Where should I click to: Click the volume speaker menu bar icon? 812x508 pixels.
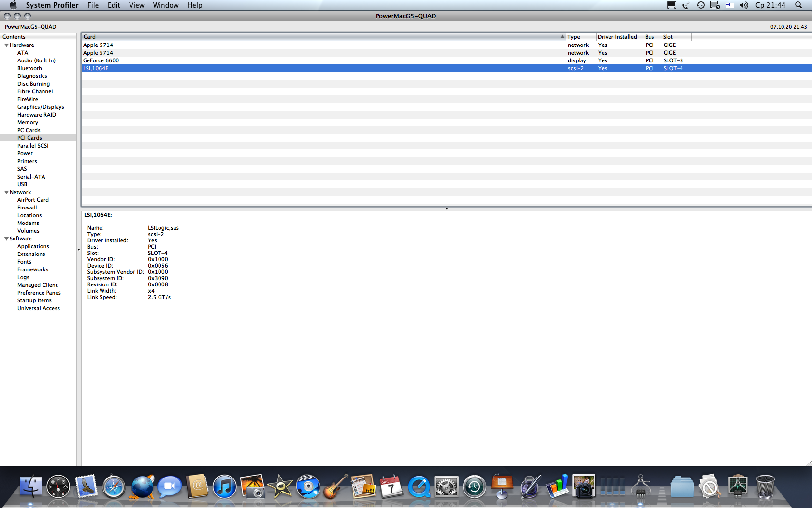(744, 5)
